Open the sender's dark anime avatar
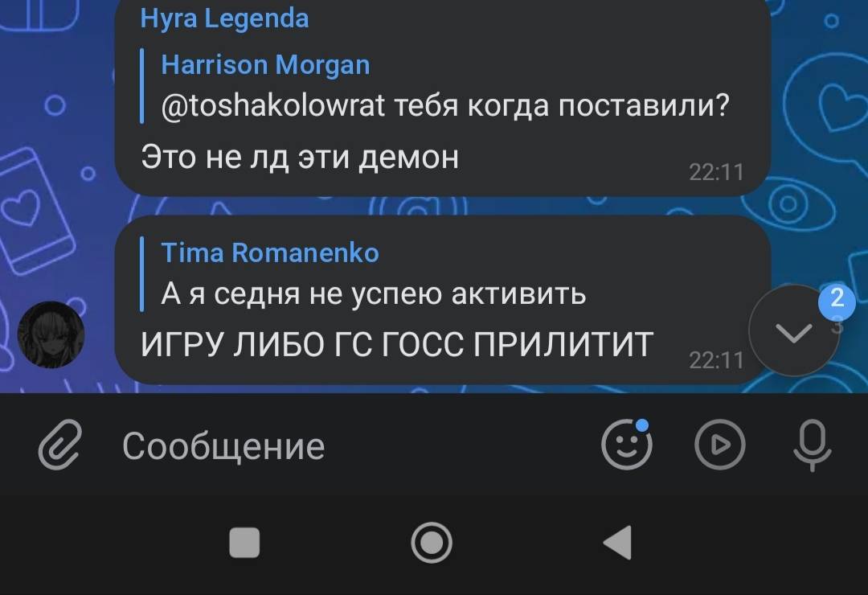The image size is (868, 595). click(51, 334)
